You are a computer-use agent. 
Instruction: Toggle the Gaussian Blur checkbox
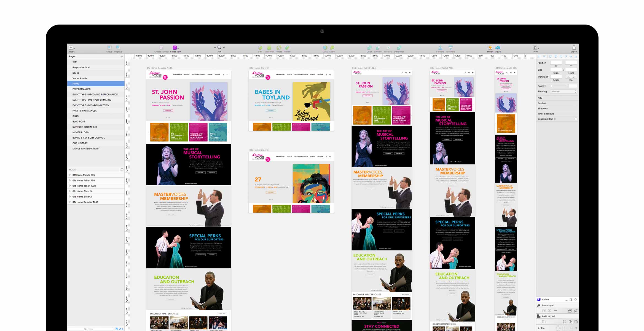pyautogui.click(x=576, y=119)
